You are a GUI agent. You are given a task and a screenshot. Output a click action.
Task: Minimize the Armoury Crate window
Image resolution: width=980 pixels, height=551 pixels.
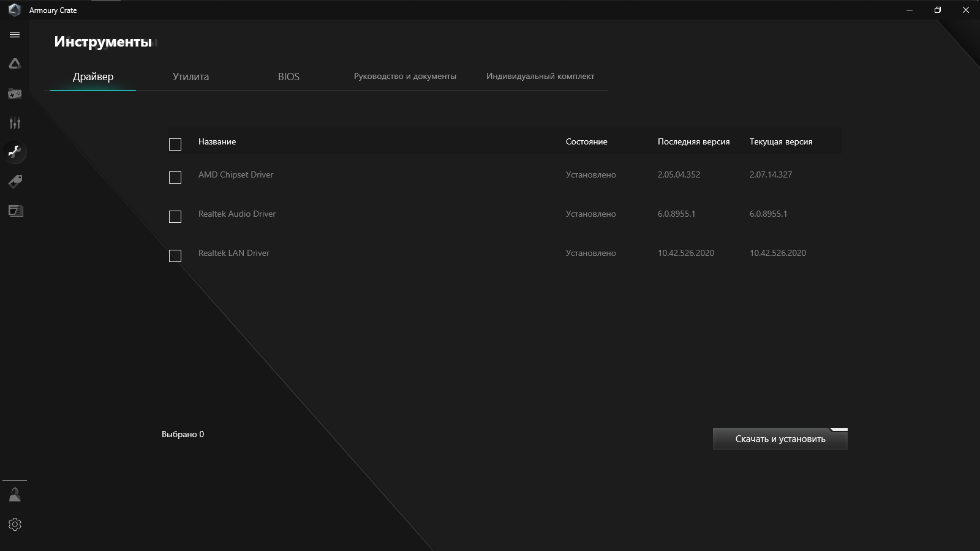(x=910, y=10)
